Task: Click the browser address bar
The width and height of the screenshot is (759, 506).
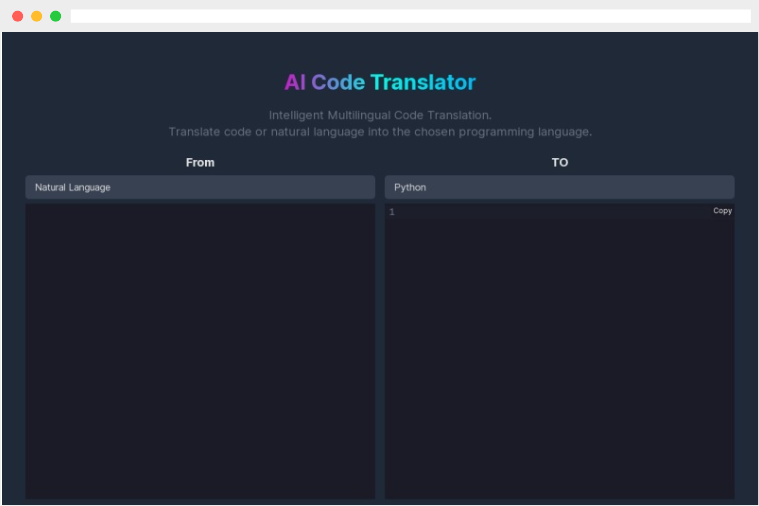Action: 410,16
